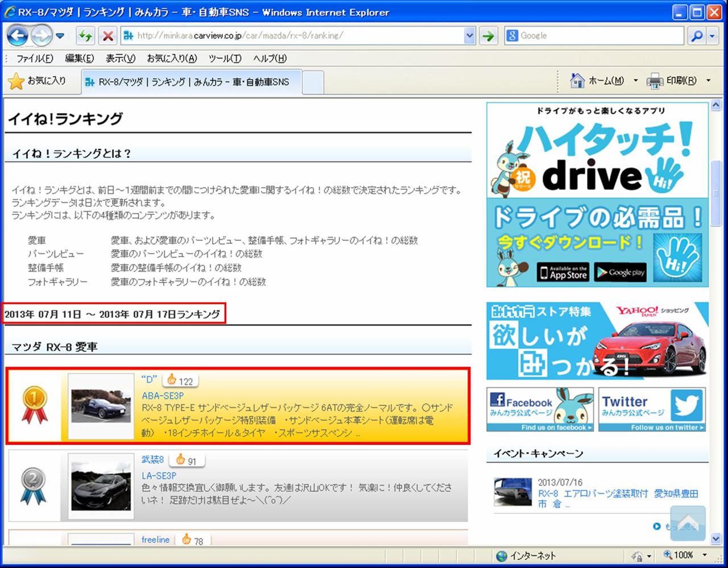The width and height of the screenshot is (728, 568).
Task: Click the thumbs-up icon showing 91
Action: point(181,459)
